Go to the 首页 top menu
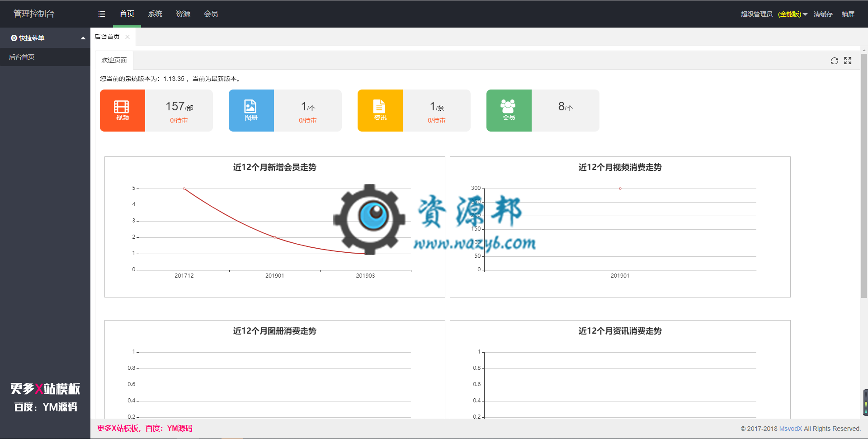 (127, 14)
